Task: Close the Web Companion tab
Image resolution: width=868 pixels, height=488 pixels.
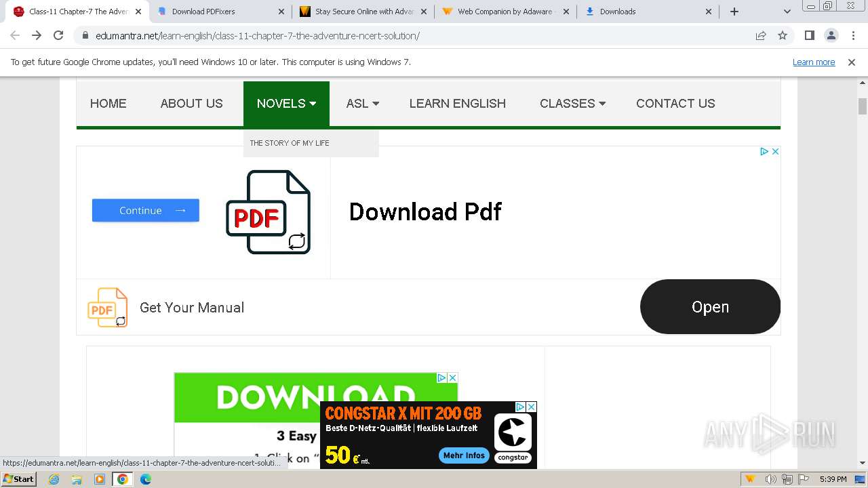Action: (x=566, y=12)
